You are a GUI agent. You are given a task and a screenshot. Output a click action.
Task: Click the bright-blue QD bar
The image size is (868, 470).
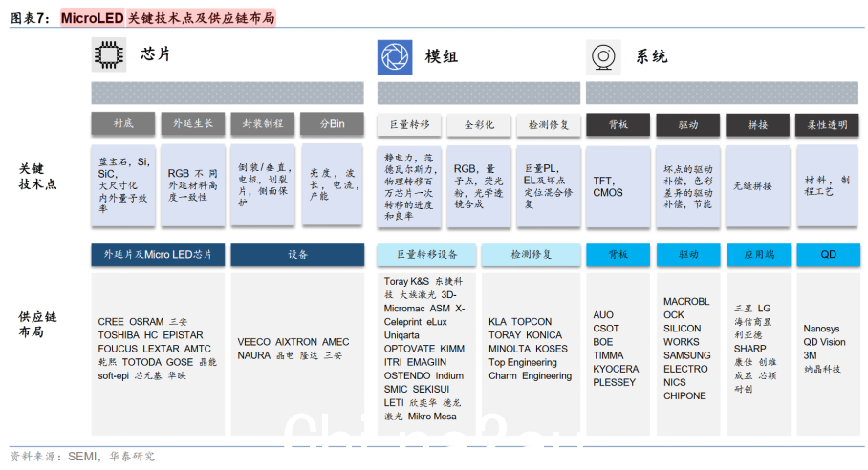pyautogui.click(x=828, y=254)
